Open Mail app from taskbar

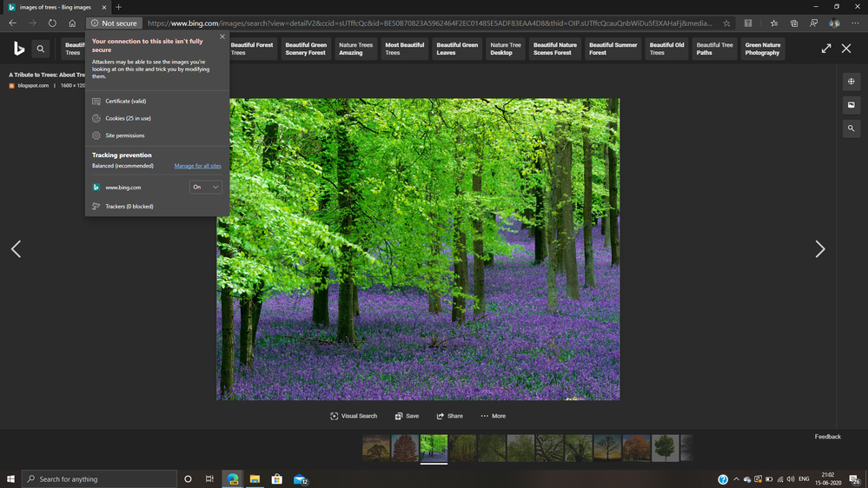point(300,478)
